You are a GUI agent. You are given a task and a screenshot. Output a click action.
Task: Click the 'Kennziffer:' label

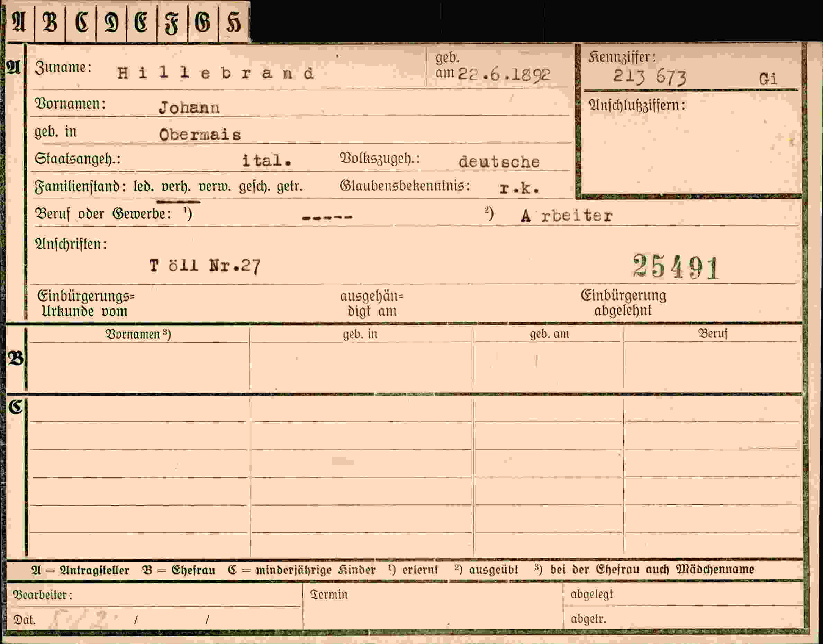point(622,57)
